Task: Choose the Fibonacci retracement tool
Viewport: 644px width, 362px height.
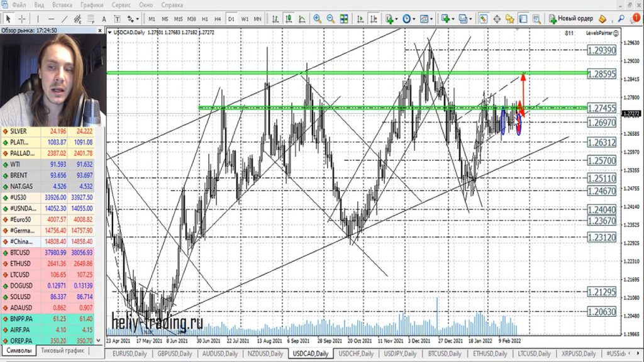Action: 92,19
